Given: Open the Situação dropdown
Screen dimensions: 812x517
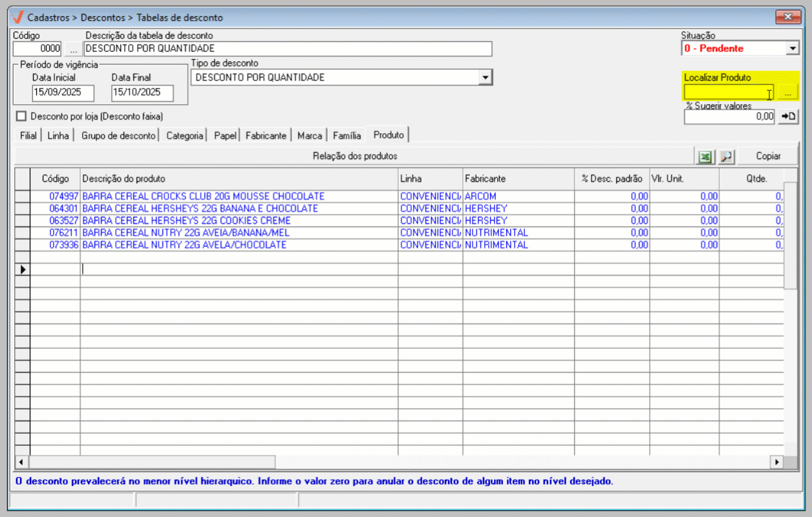Looking at the screenshot, I should click(x=793, y=48).
